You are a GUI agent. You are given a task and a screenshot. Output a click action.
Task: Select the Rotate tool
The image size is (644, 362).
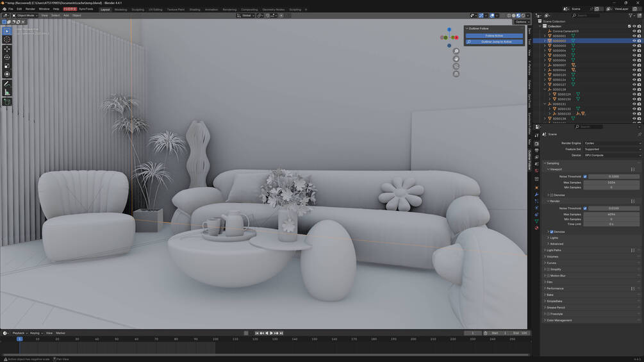pyautogui.click(x=7, y=58)
